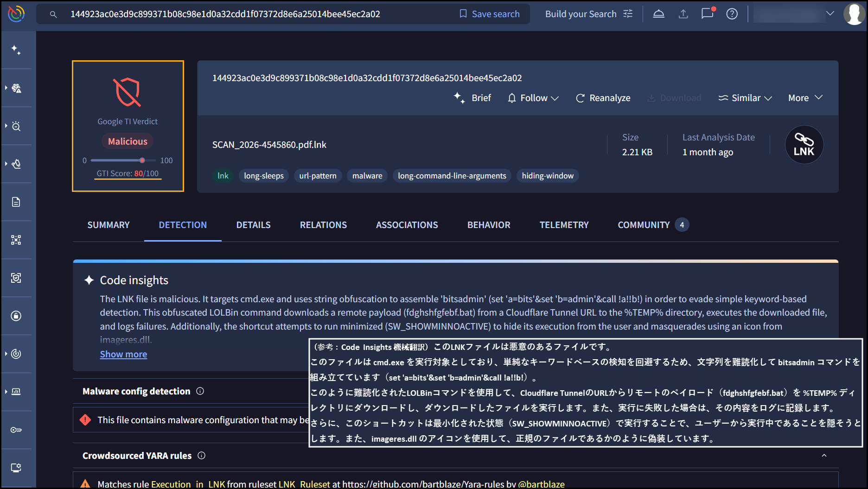The image size is (868, 489).
Task: Click the malware tag
Action: (x=367, y=176)
